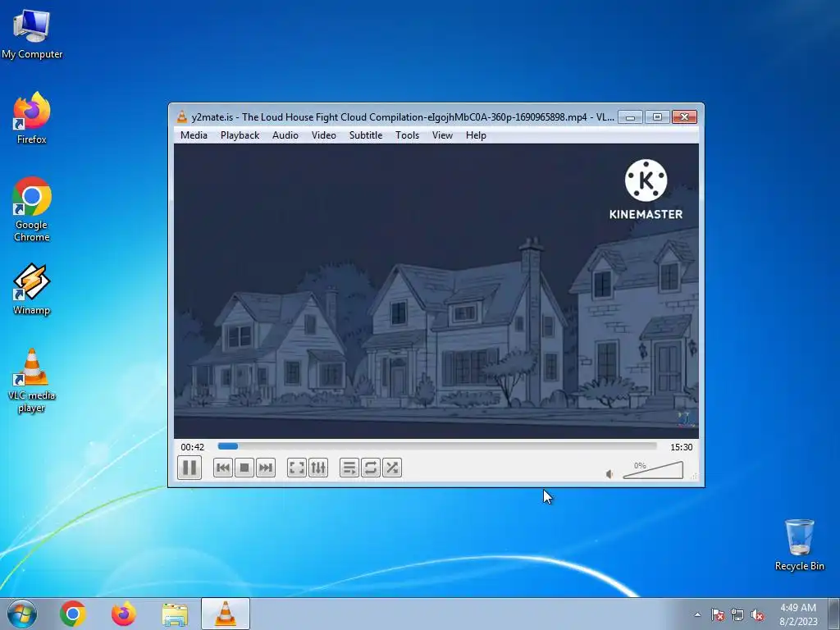Open the Video menu

[324, 135]
